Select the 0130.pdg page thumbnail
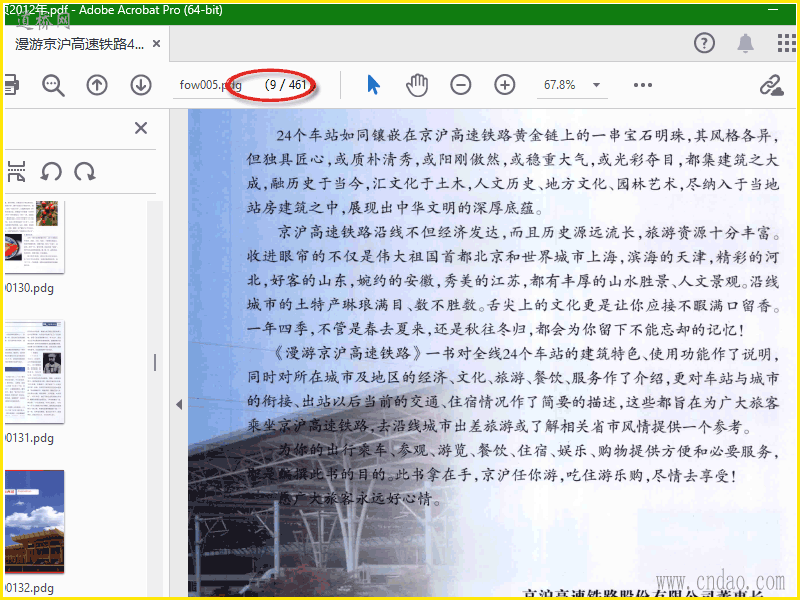This screenshot has width=800, height=600. [35, 237]
